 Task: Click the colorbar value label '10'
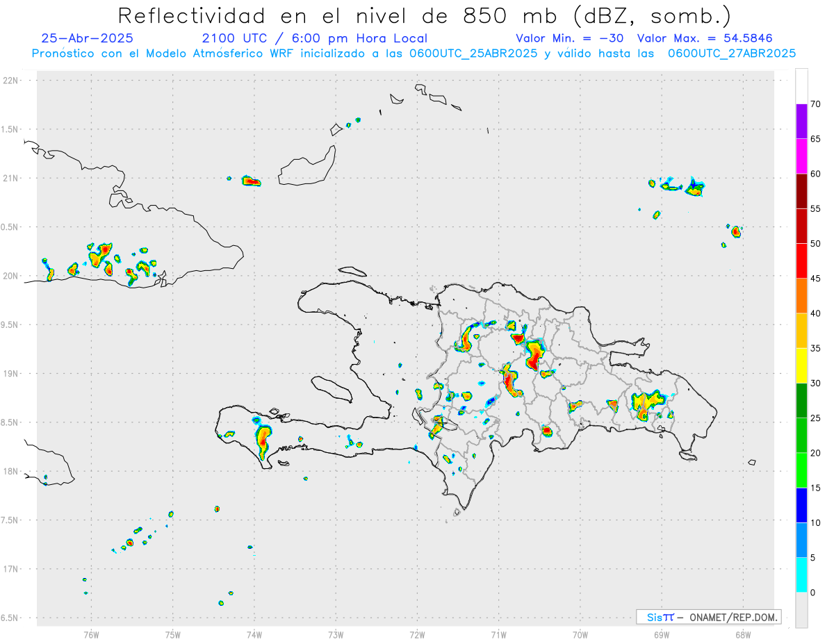click(815, 523)
